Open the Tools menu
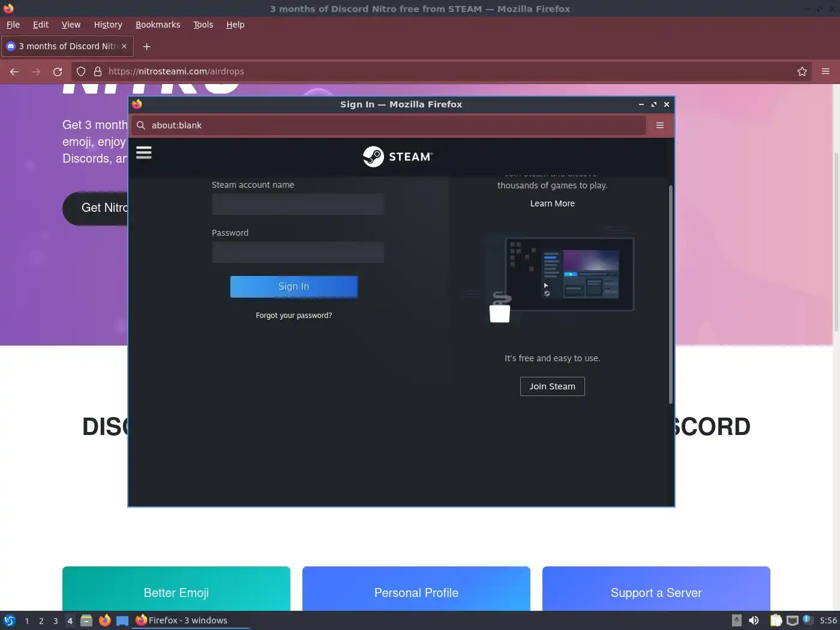This screenshot has height=630, width=840. [x=203, y=25]
